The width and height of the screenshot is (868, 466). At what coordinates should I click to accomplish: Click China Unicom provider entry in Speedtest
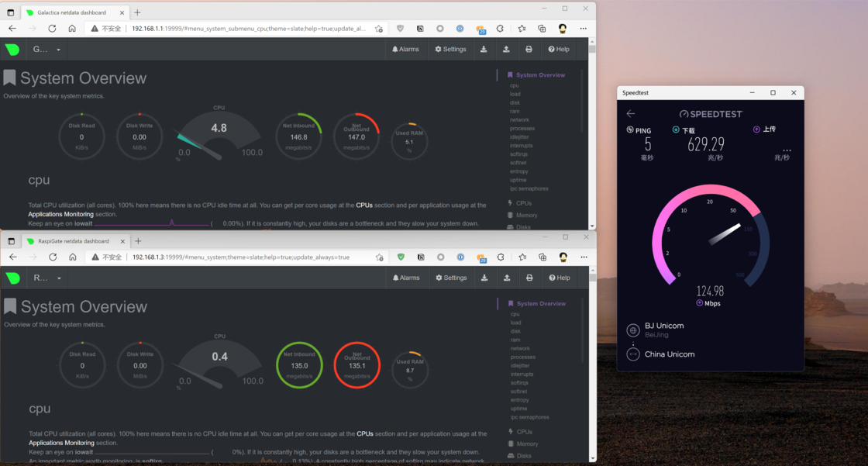661,354
